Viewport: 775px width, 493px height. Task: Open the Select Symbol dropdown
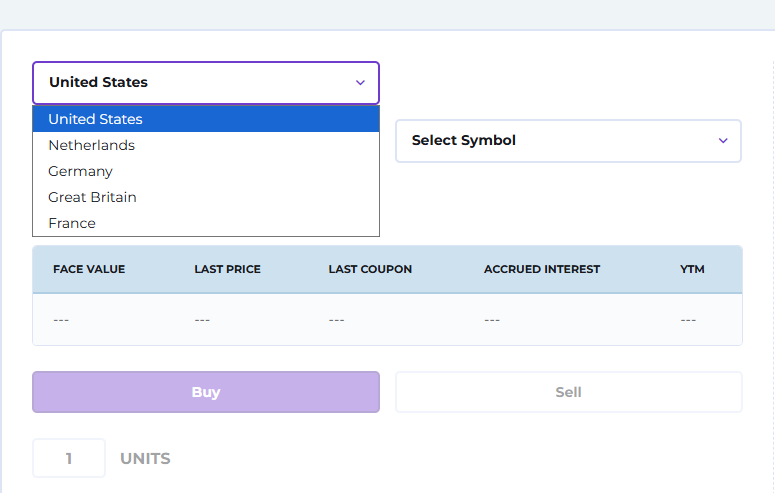568,141
